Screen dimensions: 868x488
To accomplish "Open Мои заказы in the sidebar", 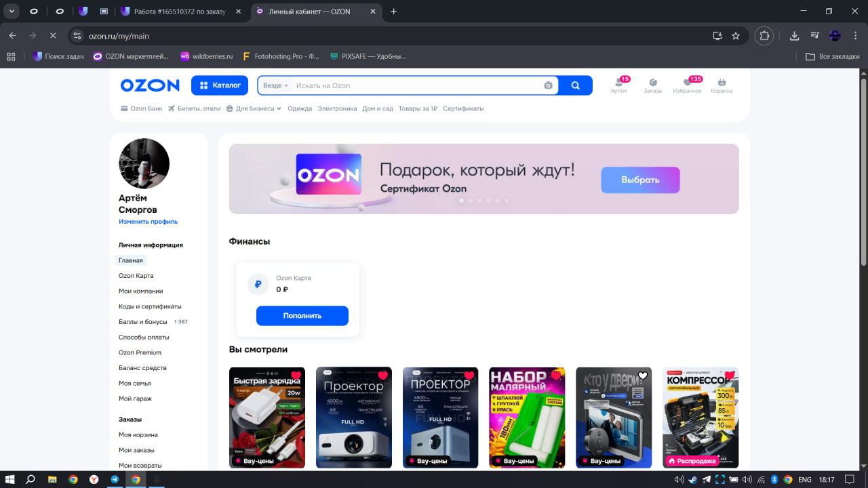I will point(136,450).
